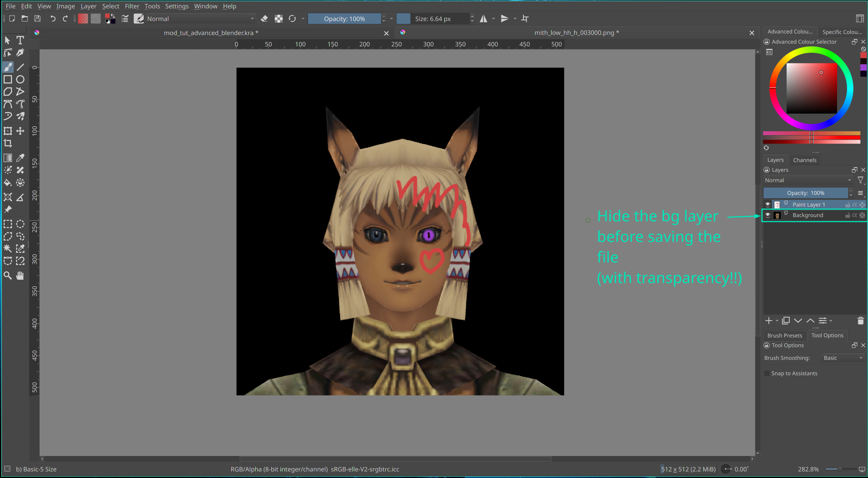Select the Rectangular Selection tool
The width and height of the screenshot is (868, 478).
8,224
